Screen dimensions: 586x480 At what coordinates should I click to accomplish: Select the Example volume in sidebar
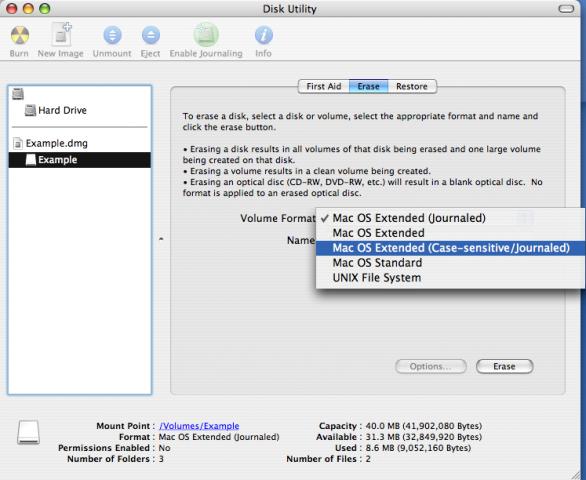pyautogui.click(x=80, y=160)
